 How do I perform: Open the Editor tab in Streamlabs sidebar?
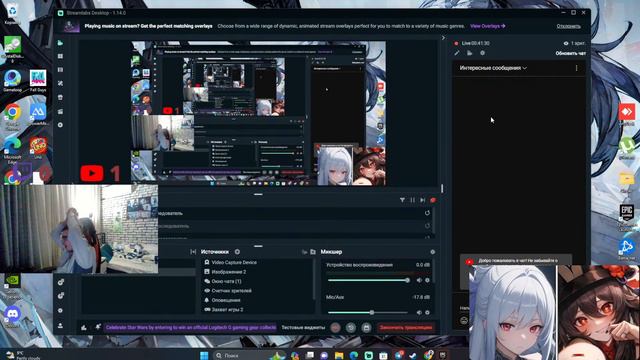60,43
